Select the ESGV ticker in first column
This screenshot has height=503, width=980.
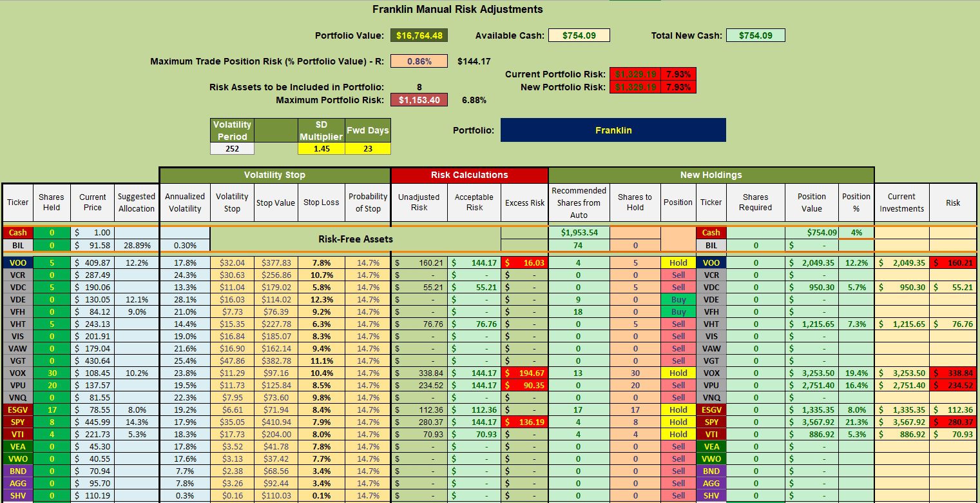17,410
